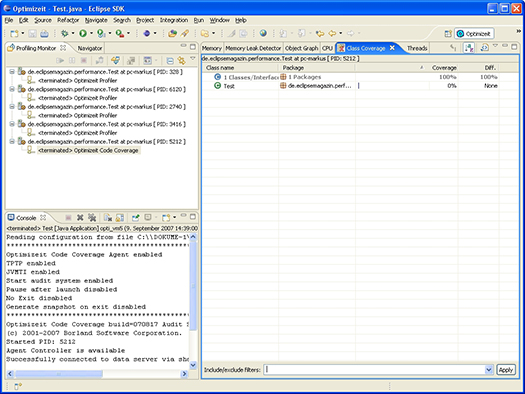Toggle the class coverage hierarchy view icon

coord(469,48)
